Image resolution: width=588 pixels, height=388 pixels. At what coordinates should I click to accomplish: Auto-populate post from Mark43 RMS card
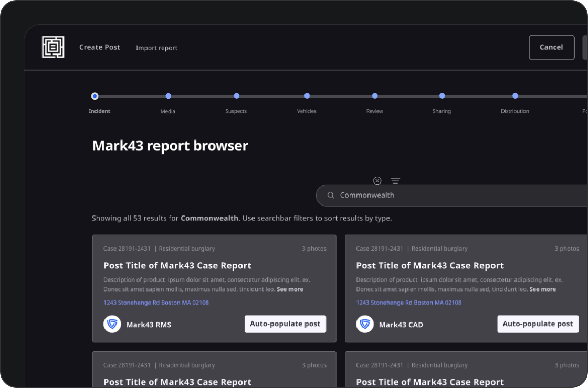(x=286, y=324)
